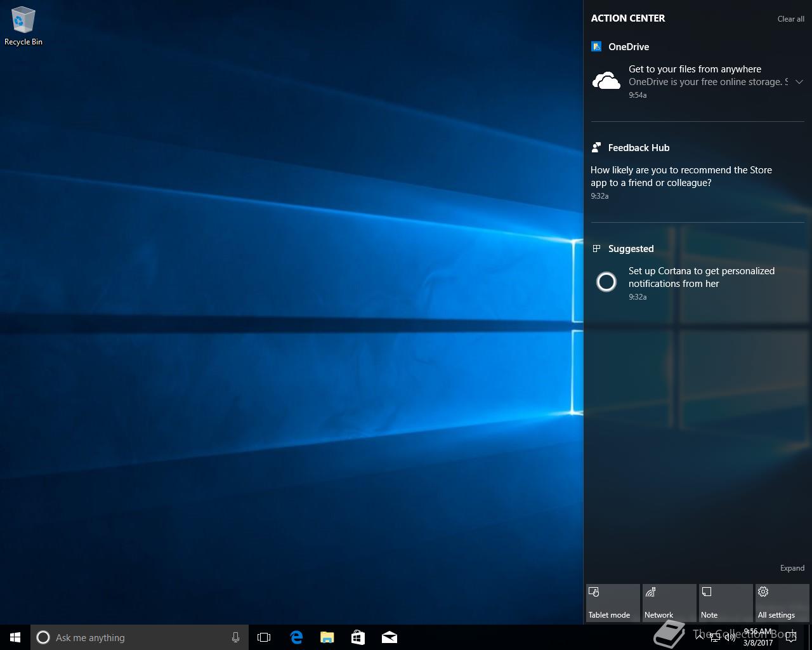Open the Note quick action tile
The height and width of the screenshot is (650, 812).
coord(726,603)
